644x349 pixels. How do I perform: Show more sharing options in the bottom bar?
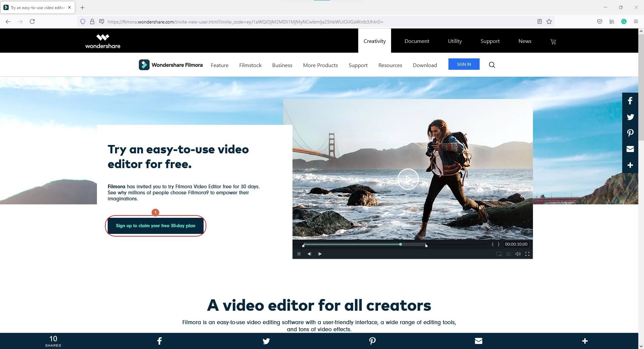[x=585, y=341]
